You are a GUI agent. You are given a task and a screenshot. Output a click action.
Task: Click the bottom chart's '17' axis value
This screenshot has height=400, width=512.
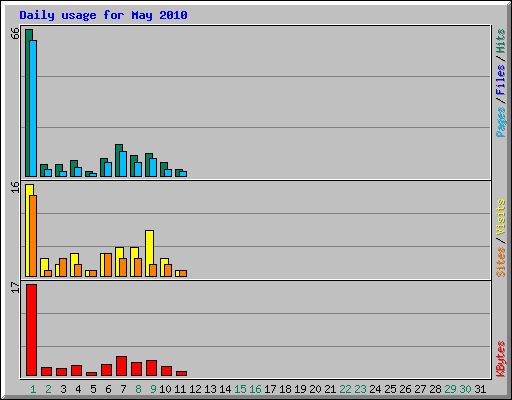click(15, 287)
